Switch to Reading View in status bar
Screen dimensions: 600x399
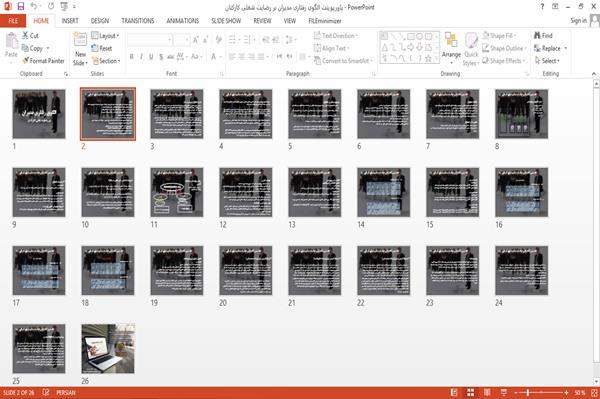click(x=487, y=392)
